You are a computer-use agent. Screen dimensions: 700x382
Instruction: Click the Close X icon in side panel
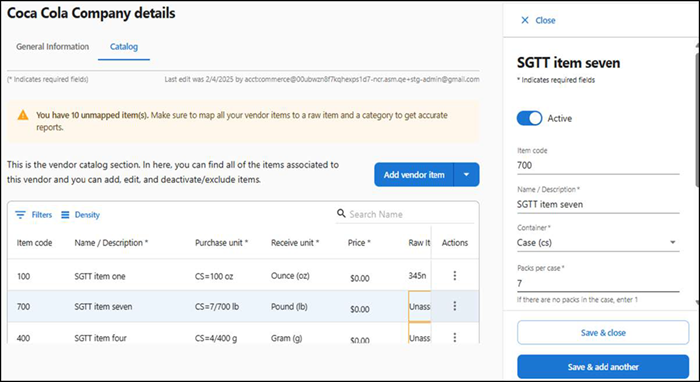[x=525, y=20]
